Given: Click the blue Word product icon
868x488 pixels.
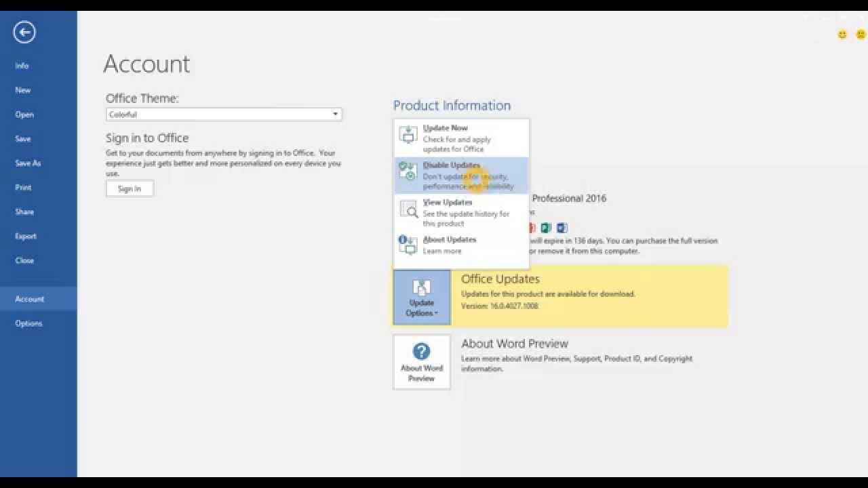Looking at the screenshot, I should click(x=561, y=228).
